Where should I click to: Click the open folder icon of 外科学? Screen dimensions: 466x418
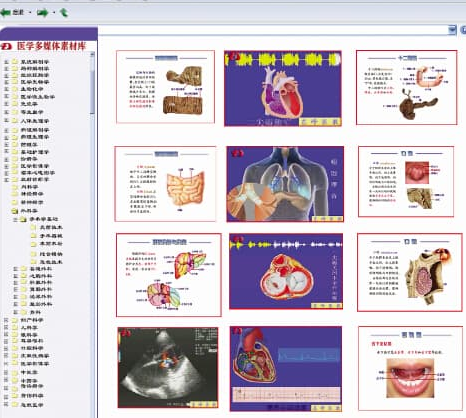15,211
